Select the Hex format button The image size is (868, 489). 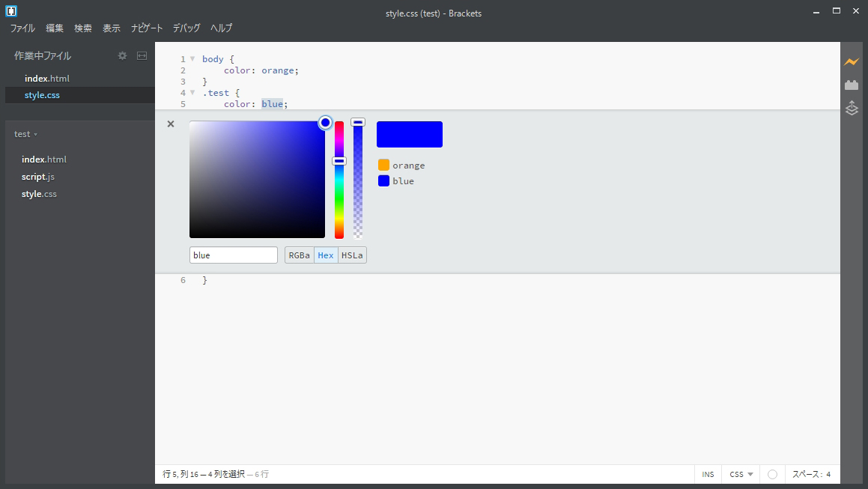[x=326, y=255]
